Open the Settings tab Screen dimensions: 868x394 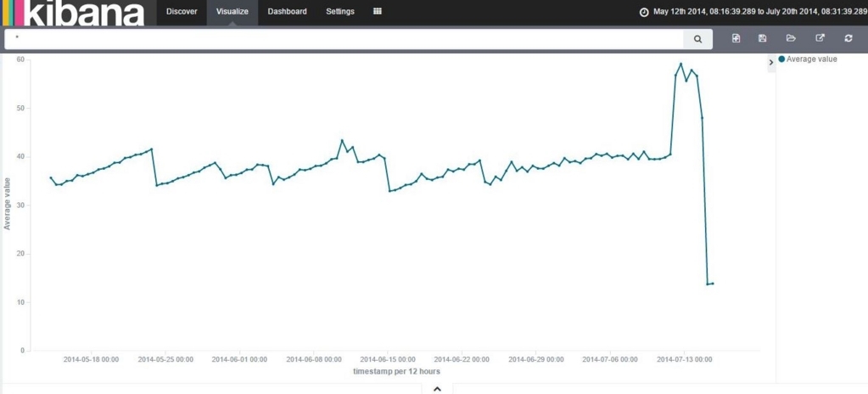tap(340, 12)
